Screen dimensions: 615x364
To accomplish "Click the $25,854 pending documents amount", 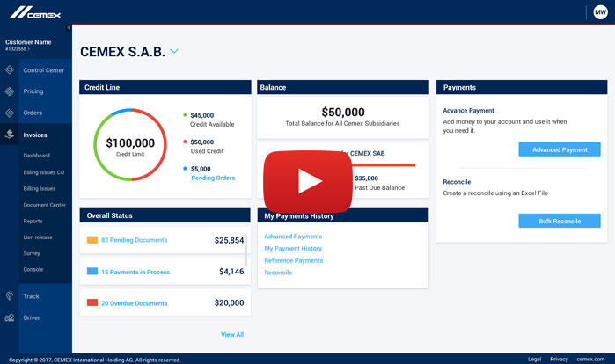I will [x=229, y=240].
